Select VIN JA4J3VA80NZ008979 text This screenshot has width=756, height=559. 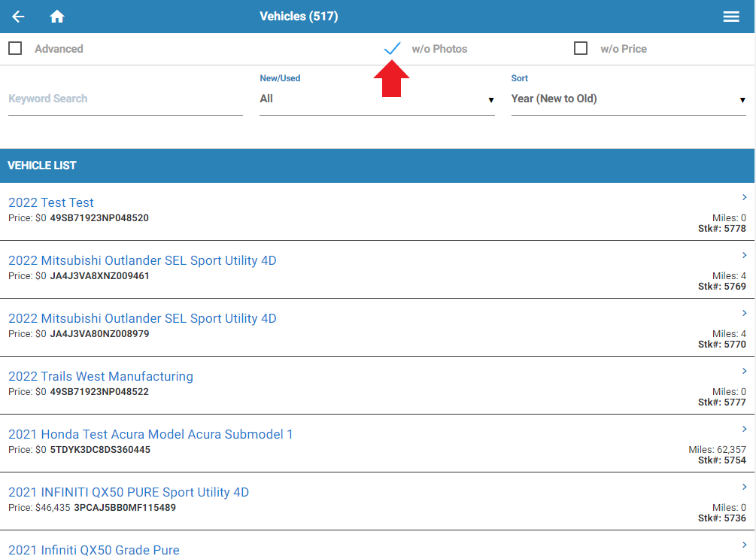[x=100, y=334]
